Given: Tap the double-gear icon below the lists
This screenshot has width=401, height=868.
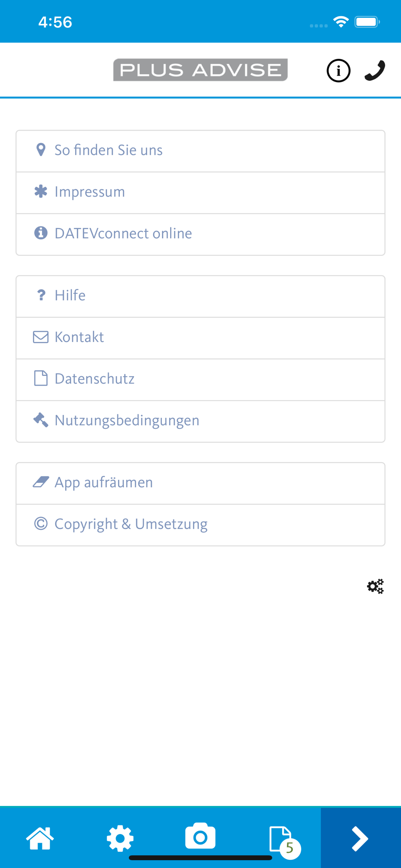Looking at the screenshot, I should 375,586.
